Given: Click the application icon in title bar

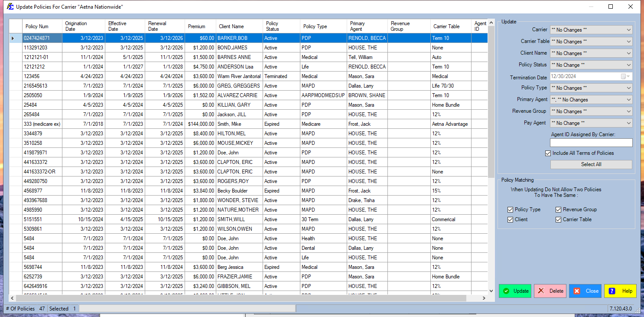Looking at the screenshot, I should click(9, 7).
